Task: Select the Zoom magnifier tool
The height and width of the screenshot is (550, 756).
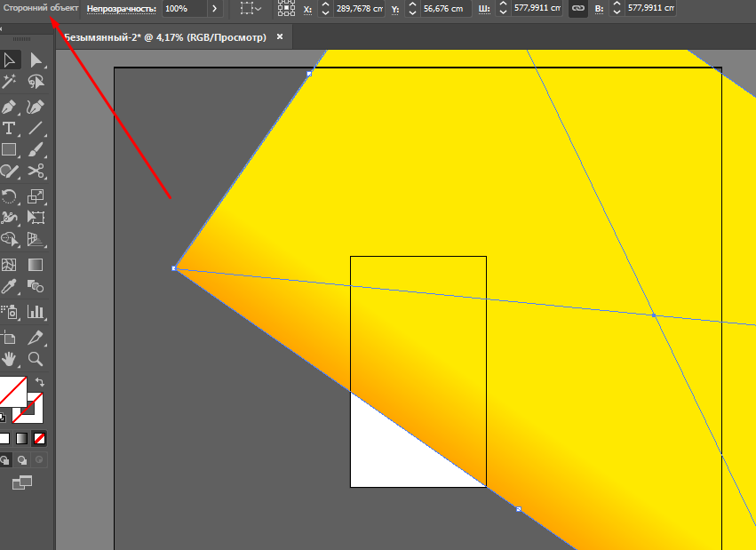Action: click(x=36, y=359)
